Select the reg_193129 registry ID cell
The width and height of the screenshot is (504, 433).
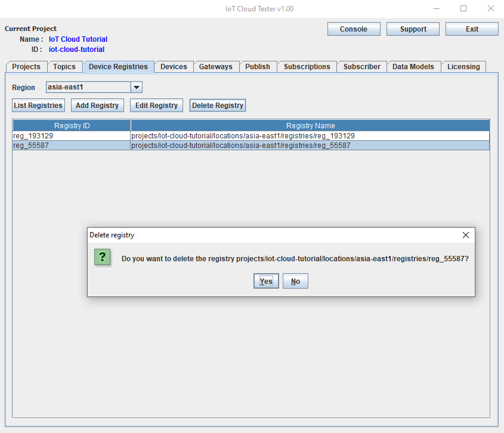click(72, 135)
